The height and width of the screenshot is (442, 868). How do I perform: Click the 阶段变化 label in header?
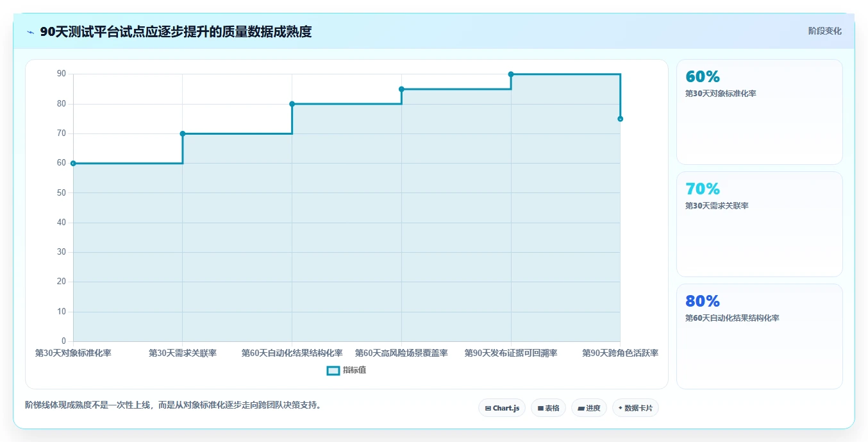(x=824, y=31)
